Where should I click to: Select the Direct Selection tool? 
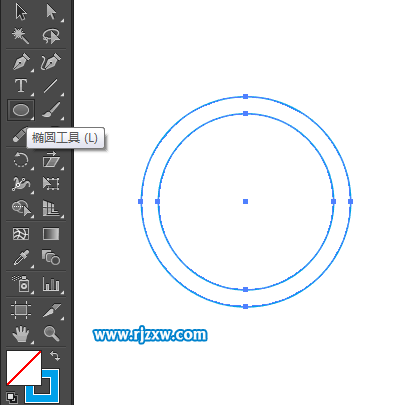(x=51, y=12)
